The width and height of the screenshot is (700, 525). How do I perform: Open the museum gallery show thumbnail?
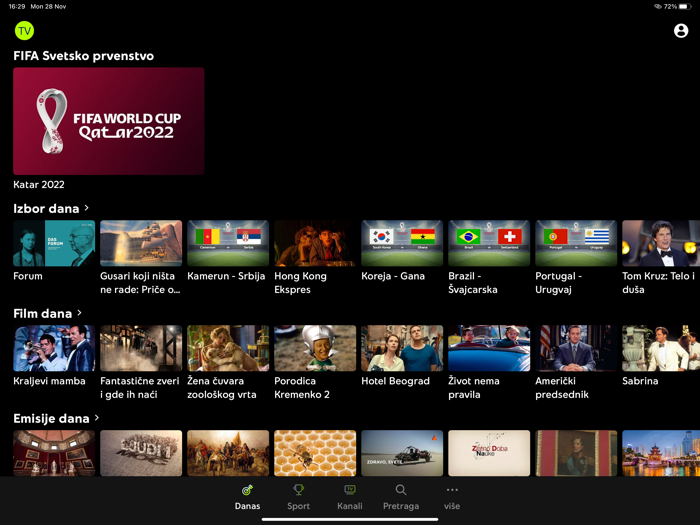(54, 453)
